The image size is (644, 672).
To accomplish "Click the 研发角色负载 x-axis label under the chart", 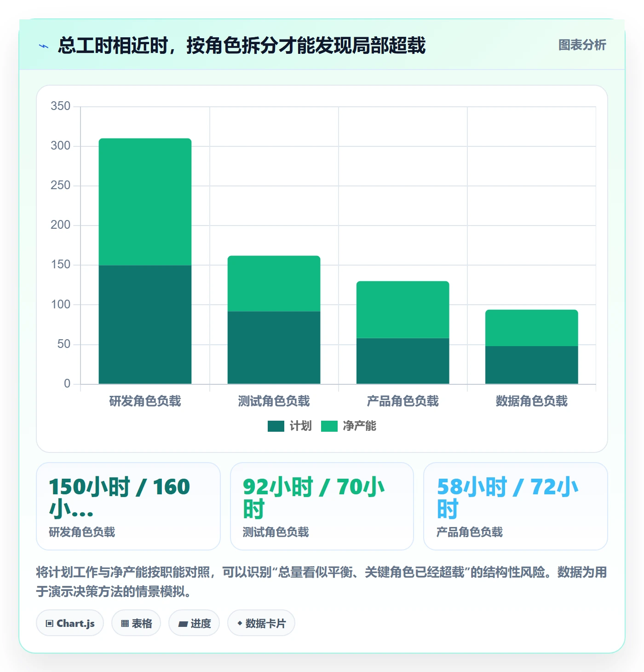I will pyautogui.click(x=145, y=401).
